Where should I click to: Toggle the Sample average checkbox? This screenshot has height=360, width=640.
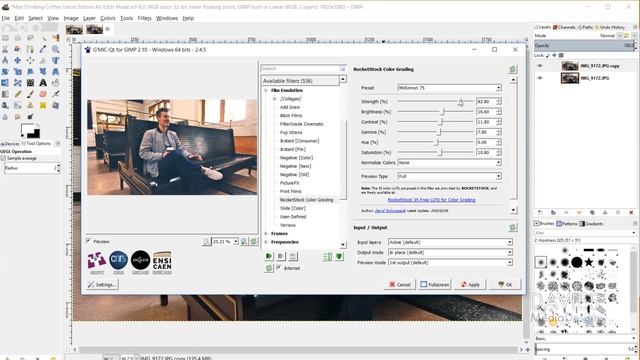(3, 158)
